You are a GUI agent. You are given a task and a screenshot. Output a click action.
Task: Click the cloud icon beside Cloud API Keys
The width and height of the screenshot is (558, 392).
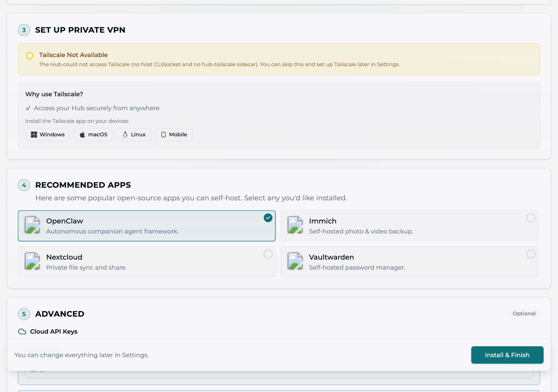[x=22, y=331]
